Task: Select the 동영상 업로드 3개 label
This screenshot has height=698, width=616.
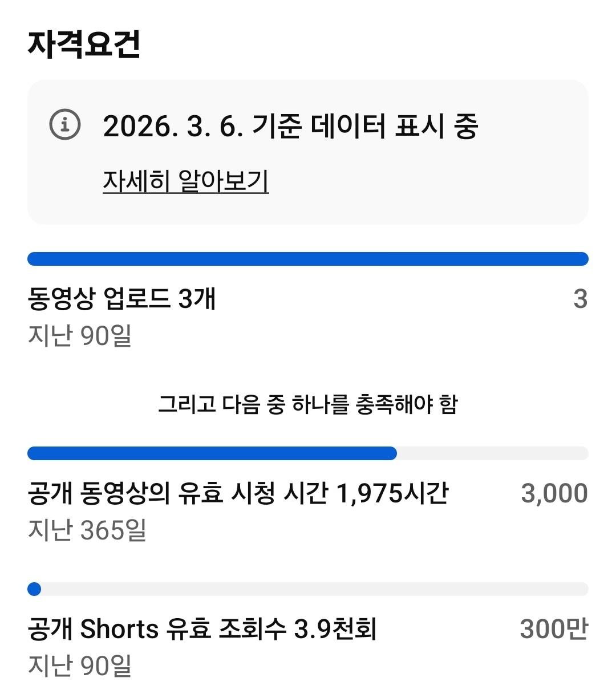Action: pos(121,299)
